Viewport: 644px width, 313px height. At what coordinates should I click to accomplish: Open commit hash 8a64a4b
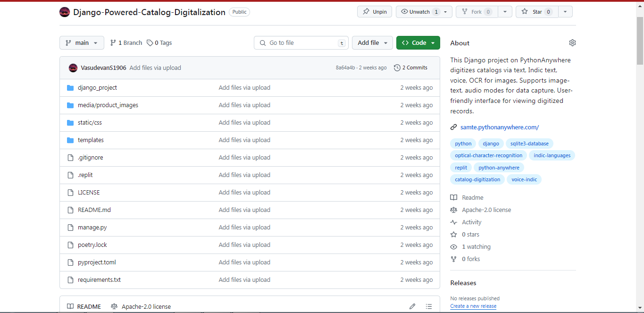[x=345, y=68]
